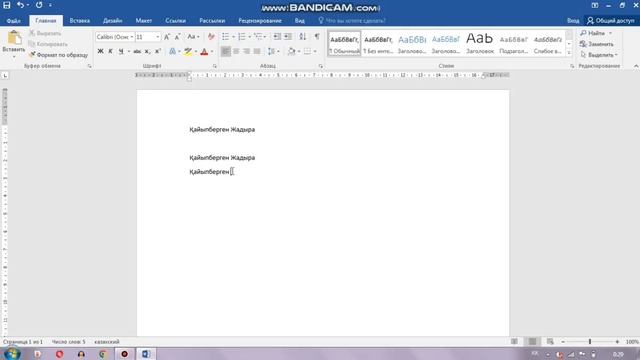Click the Найти (Find) button
The width and height of the screenshot is (640, 360).
click(596, 33)
